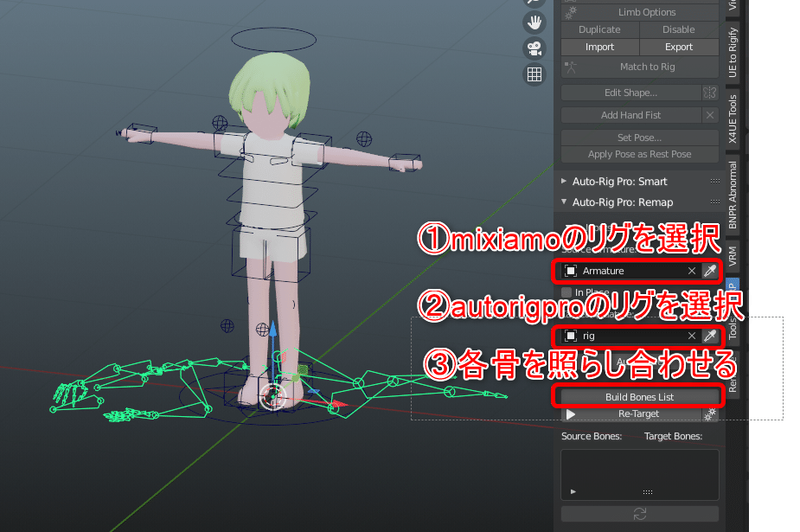Click the eyedropper next to the Armature field
800x532 pixels.
click(710, 271)
